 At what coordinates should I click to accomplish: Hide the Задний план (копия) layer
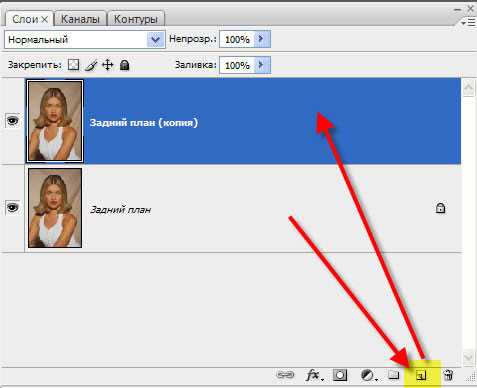coord(12,121)
